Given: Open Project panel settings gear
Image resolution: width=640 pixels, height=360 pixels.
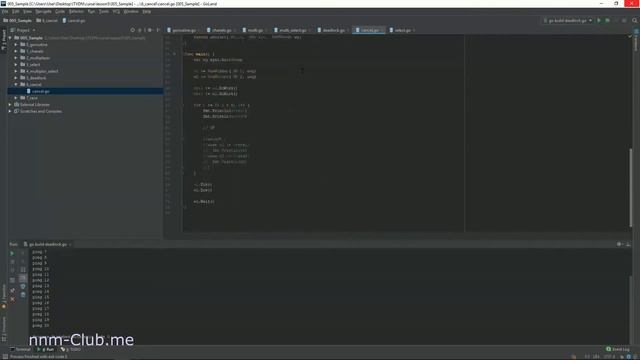Looking at the screenshot, I should coord(150,30).
